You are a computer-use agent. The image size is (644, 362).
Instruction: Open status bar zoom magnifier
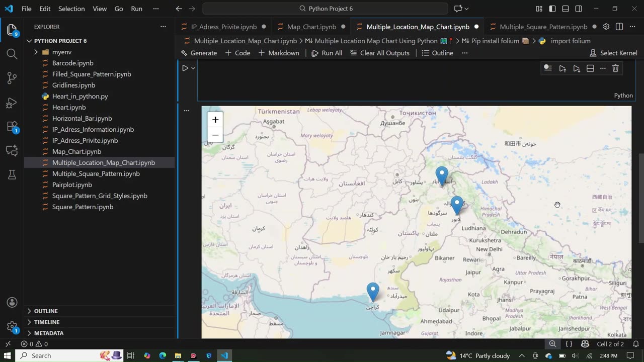(x=552, y=344)
